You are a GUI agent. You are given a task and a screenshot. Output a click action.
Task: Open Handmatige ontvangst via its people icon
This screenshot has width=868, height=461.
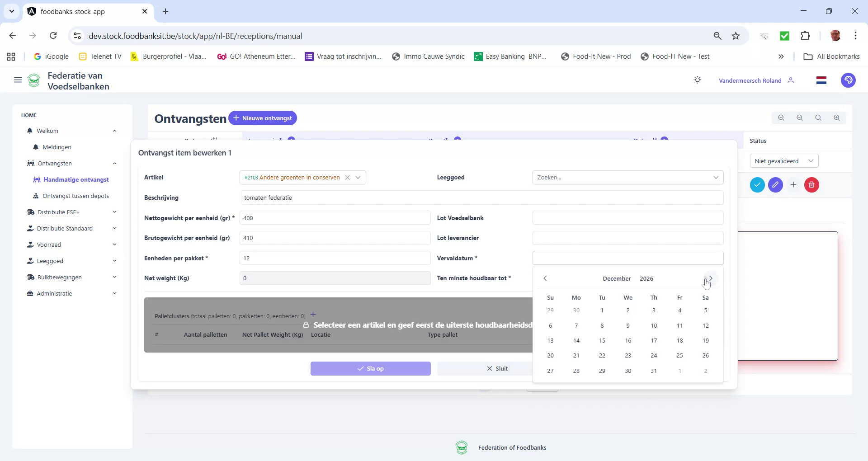[37, 179]
